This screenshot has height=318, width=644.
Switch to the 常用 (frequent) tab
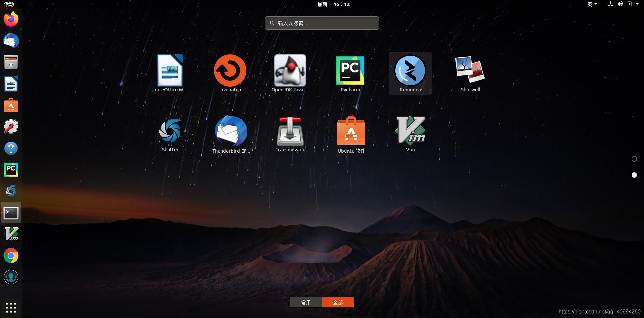tap(306, 302)
